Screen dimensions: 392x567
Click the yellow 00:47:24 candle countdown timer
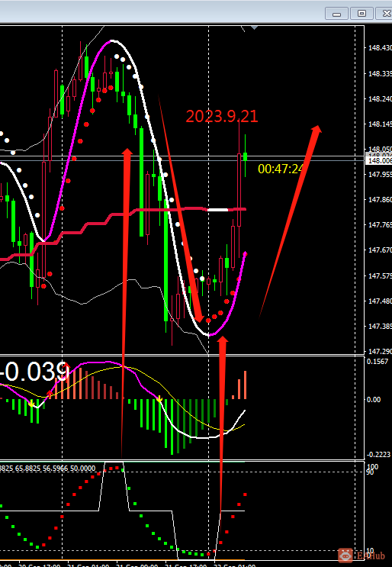tap(281, 169)
